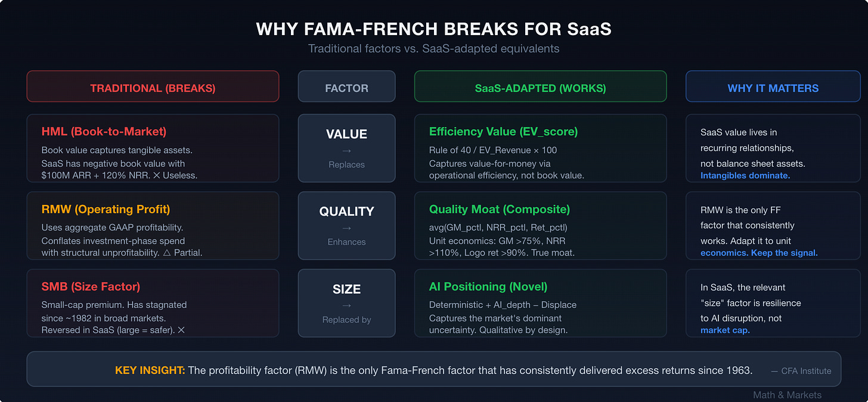
Task: Click the QUALITY factor box
Action: tap(346, 226)
